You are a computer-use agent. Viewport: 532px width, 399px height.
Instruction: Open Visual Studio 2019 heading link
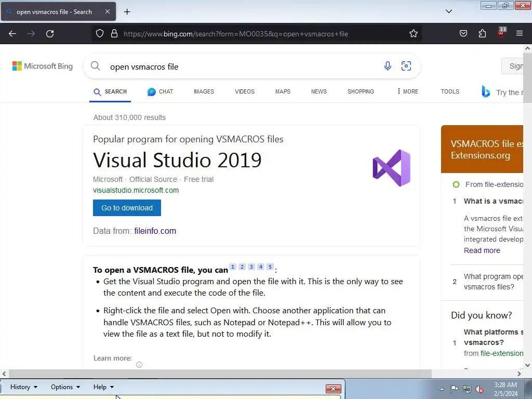pyautogui.click(x=178, y=160)
